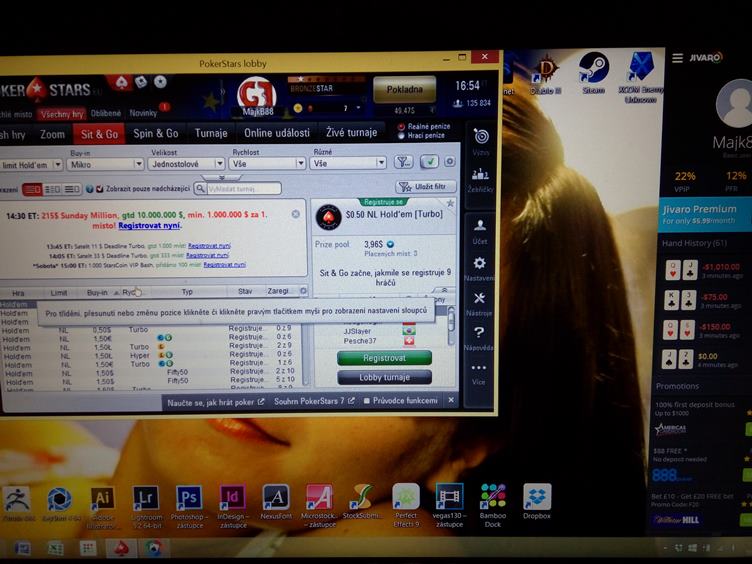Viewport: 752px width, 564px height.
Task: Select the first red list-view toggle
Action: 32,189
